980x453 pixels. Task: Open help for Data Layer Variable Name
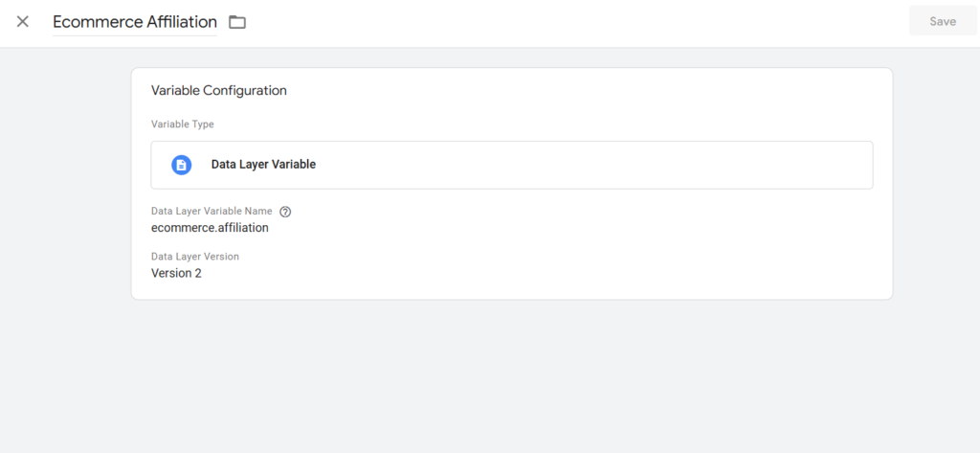pos(285,212)
